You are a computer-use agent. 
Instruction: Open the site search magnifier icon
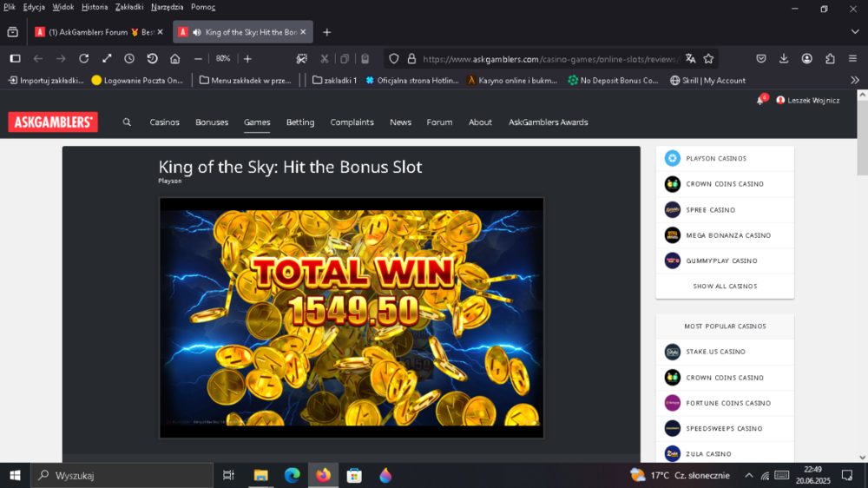(127, 122)
